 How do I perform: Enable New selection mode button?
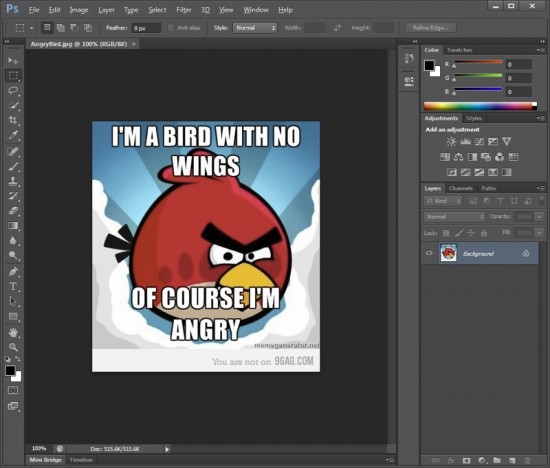tap(47, 28)
